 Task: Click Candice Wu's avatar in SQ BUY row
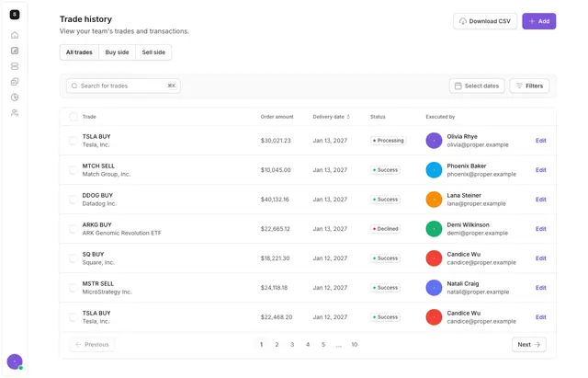[x=434, y=258]
